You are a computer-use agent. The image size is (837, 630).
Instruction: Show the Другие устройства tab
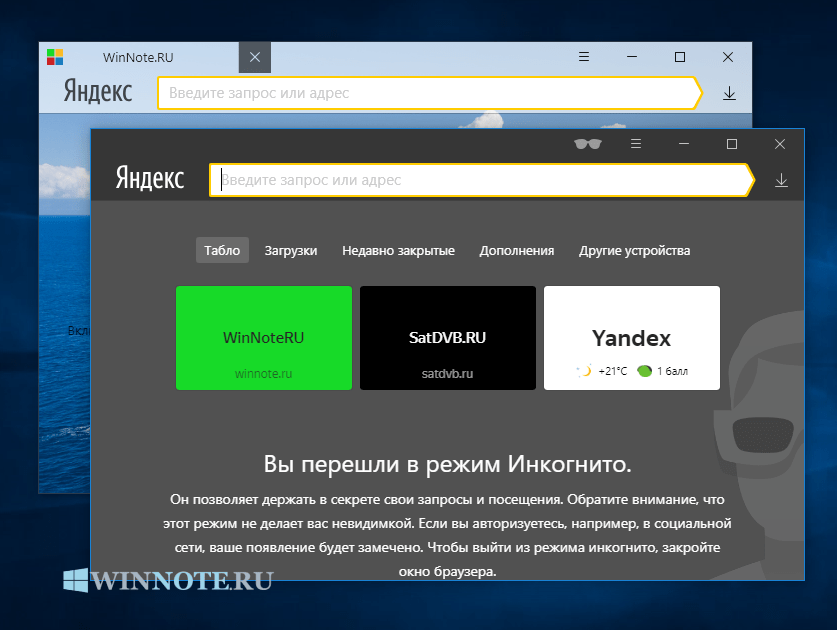pyautogui.click(x=635, y=250)
